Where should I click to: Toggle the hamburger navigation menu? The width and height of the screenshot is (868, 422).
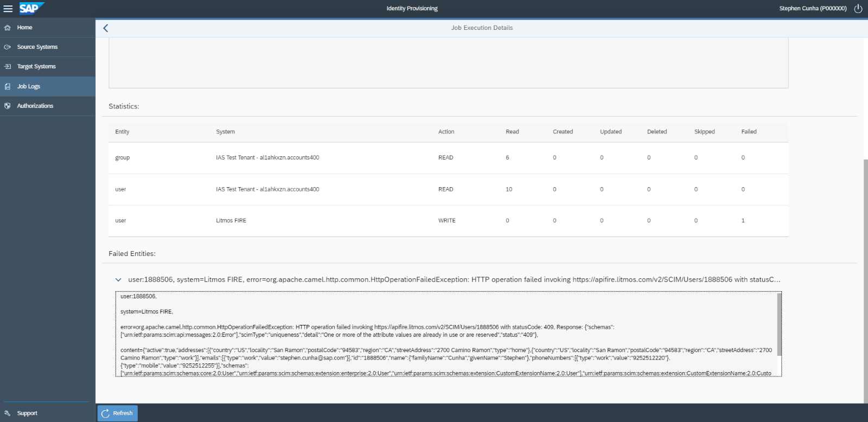coord(8,9)
